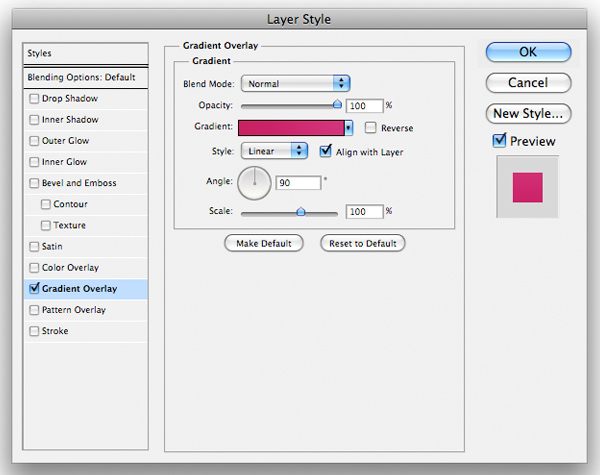The width and height of the screenshot is (600, 475).
Task: Turn on the Inner Glow checkbox
Action: pyautogui.click(x=34, y=162)
